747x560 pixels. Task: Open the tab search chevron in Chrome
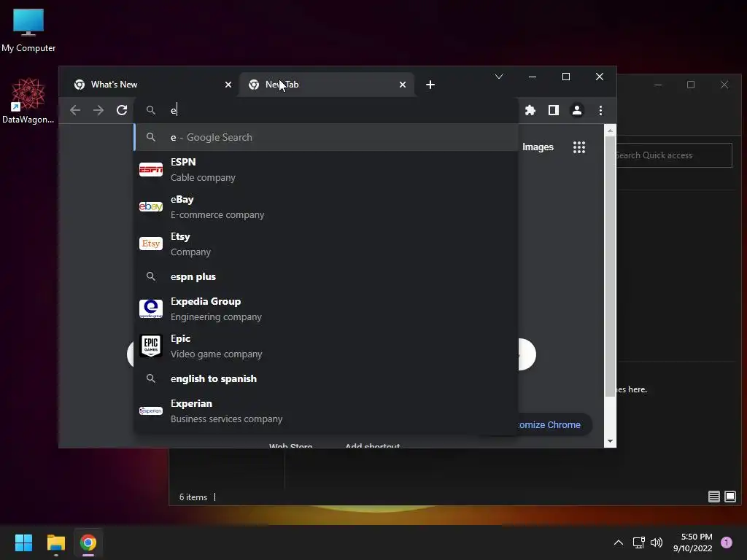pos(499,77)
